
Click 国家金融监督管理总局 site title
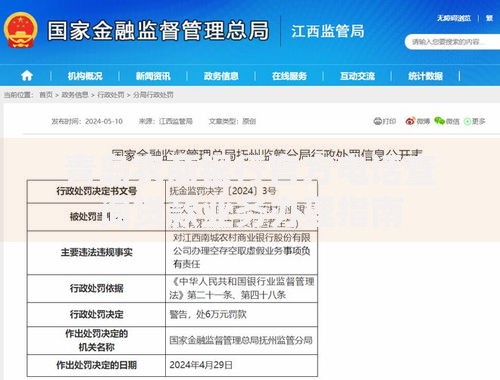point(158,31)
